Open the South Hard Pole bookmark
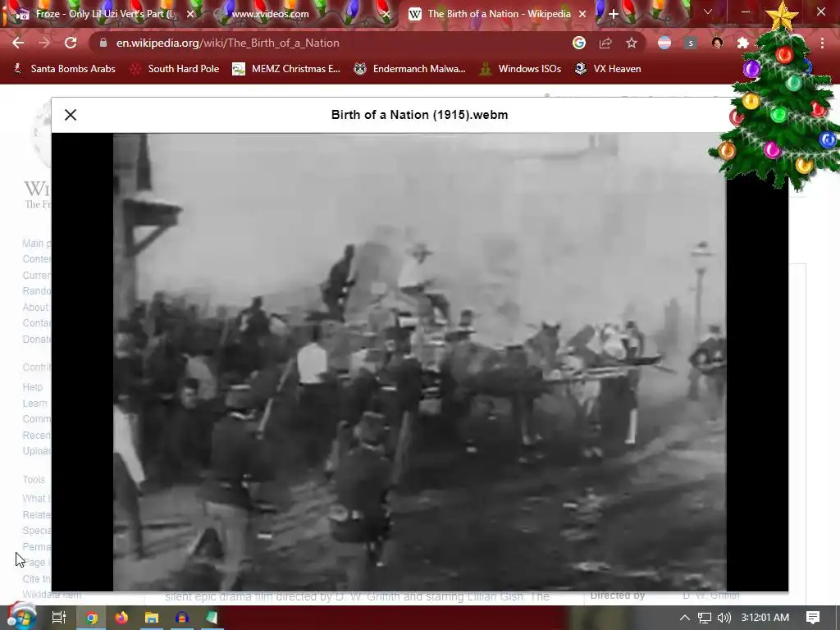840x630 pixels. click(x=176, y=69)
